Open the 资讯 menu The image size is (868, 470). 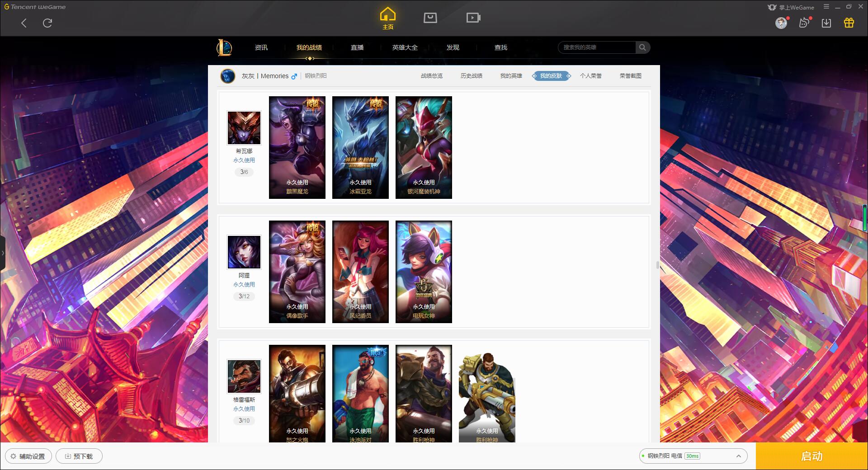click(x=261, y=47)
